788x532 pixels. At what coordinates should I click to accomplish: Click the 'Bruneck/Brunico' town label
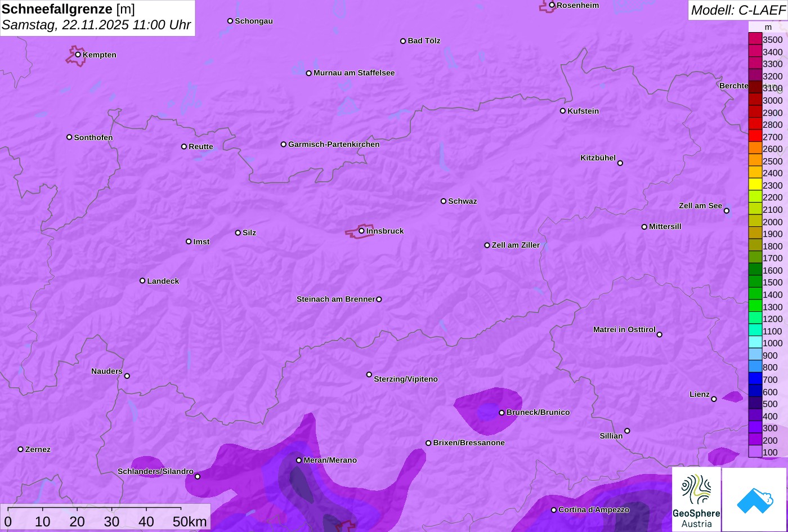[538, 412]
